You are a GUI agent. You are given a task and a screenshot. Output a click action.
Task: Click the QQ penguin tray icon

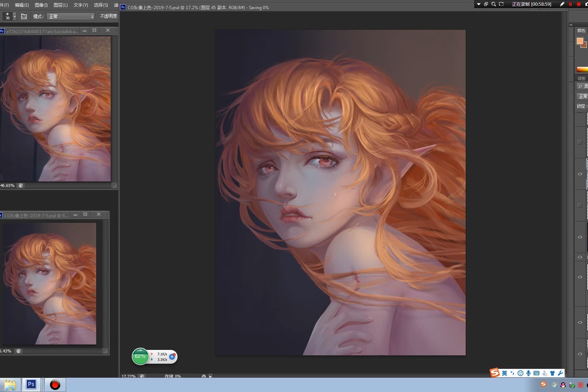point(563,385)
